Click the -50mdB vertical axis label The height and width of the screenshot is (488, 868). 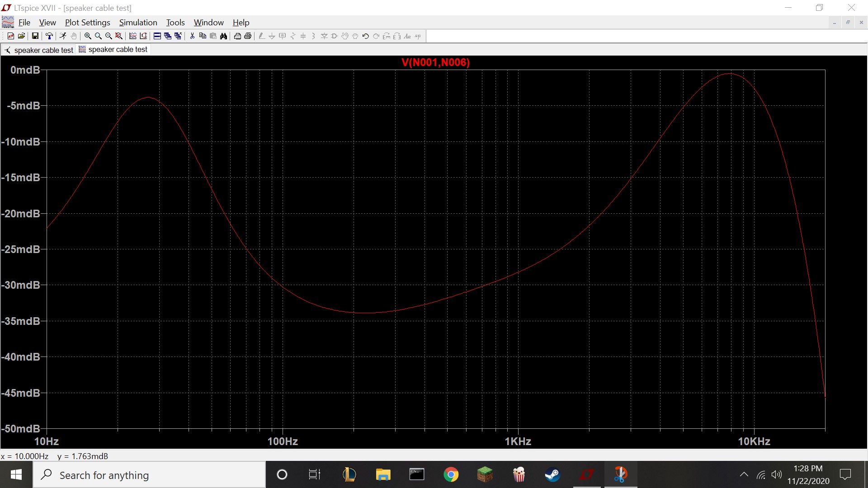coord(21,429)
